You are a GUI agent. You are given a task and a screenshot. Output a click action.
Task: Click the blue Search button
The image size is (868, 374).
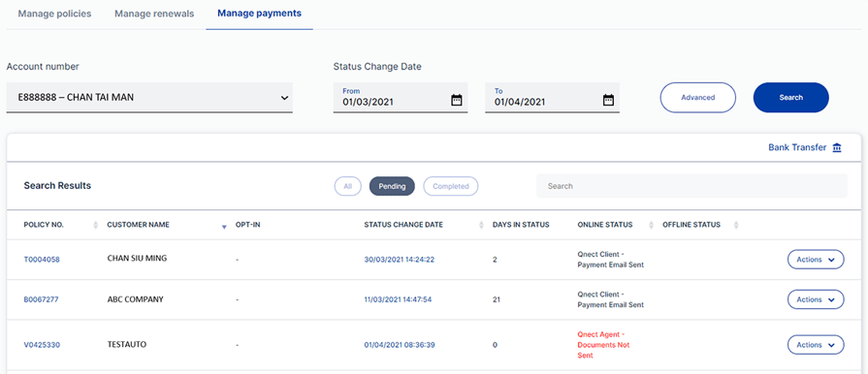point(791,97)
